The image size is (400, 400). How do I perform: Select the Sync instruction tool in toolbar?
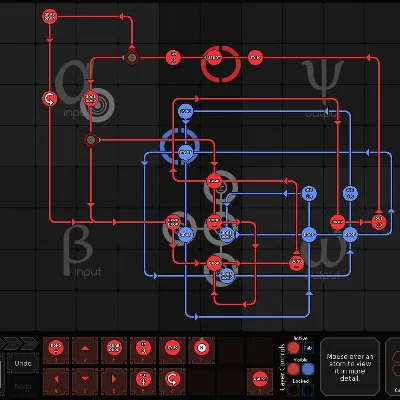[x=172, y=349]
